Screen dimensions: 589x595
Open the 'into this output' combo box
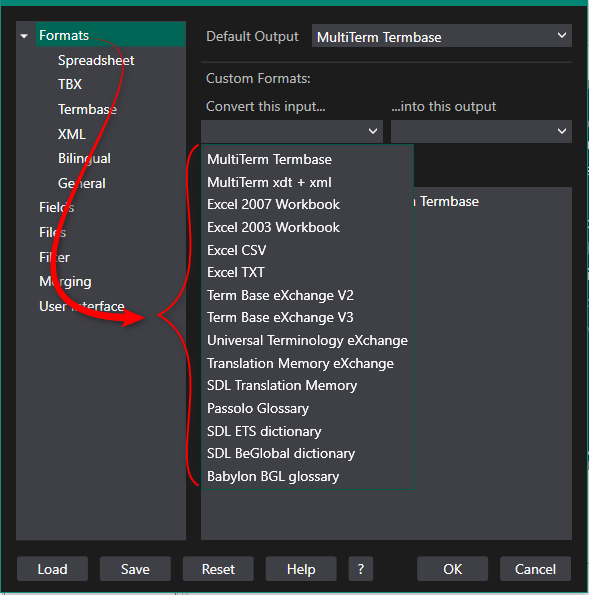click(481, 131)
